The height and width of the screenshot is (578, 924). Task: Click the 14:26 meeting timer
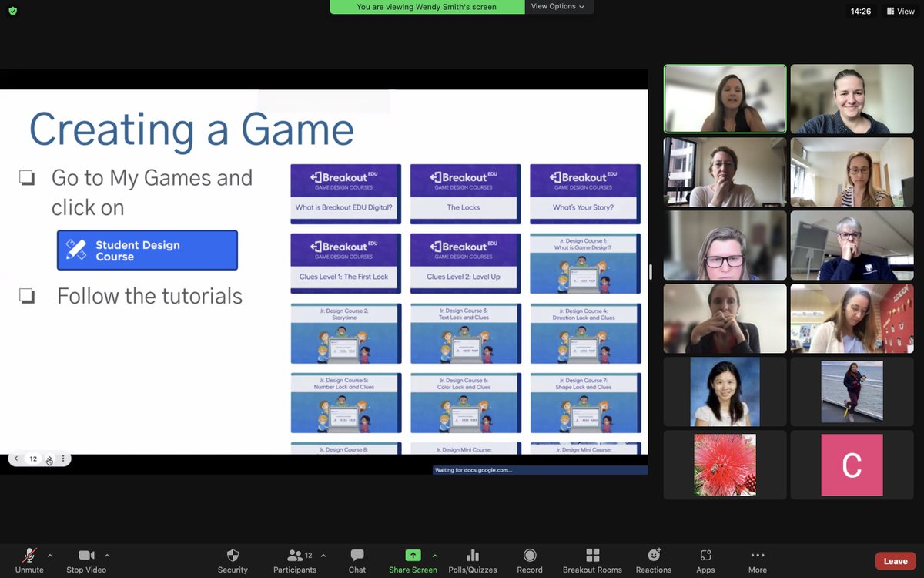tap(861, 12)
